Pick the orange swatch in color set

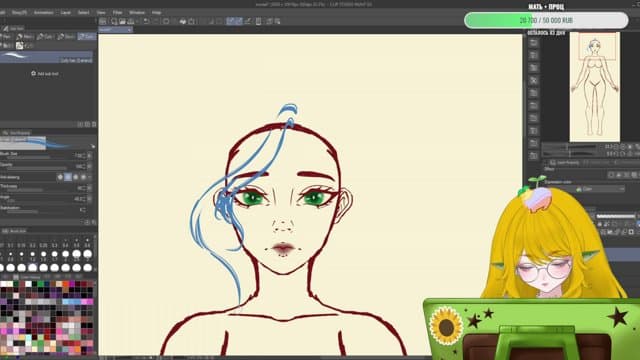[65, 284]
